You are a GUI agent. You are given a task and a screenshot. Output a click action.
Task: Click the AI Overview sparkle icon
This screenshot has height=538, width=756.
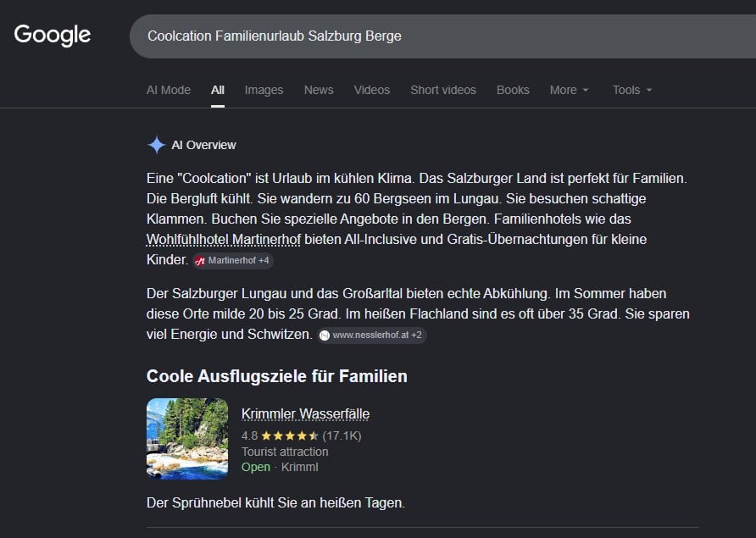tap(157, 145)
